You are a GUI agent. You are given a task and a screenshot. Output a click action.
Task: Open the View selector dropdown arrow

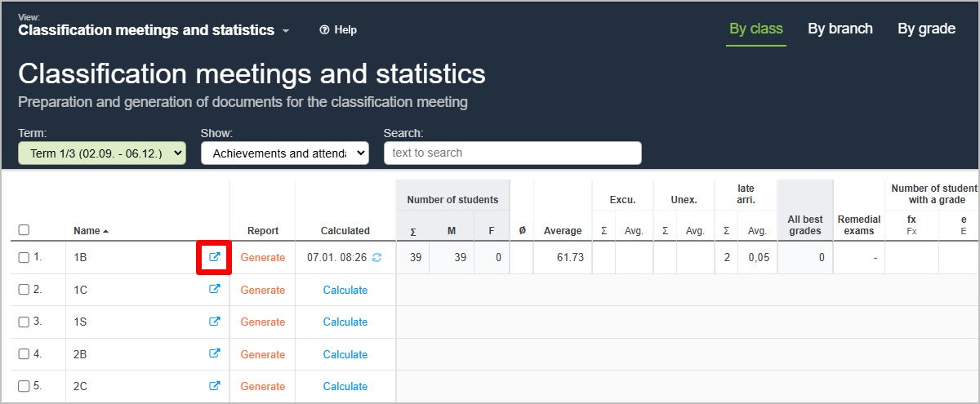286,31
